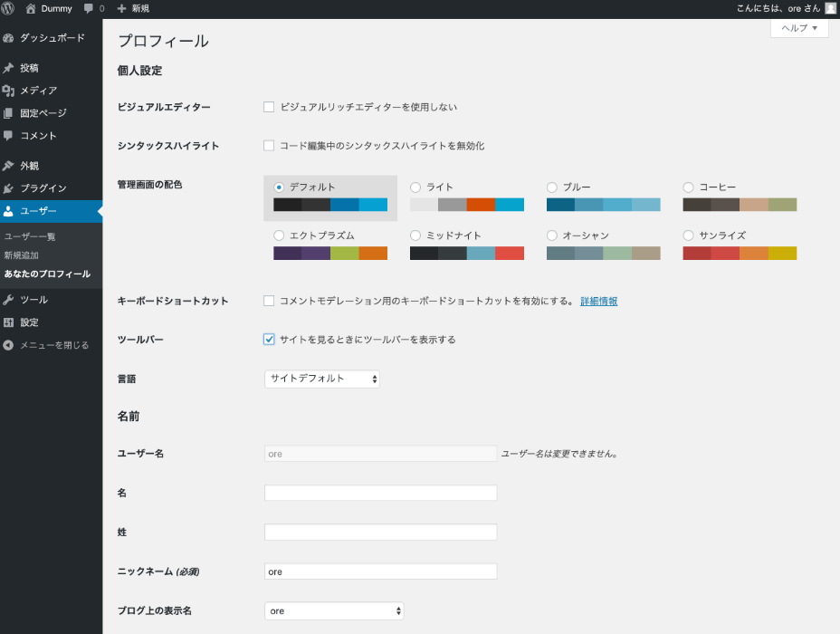This screenshot has width=840, height=634.
Task: Click the WordPress logo icon
Action: pyautogui.click(x=8, y=8)
